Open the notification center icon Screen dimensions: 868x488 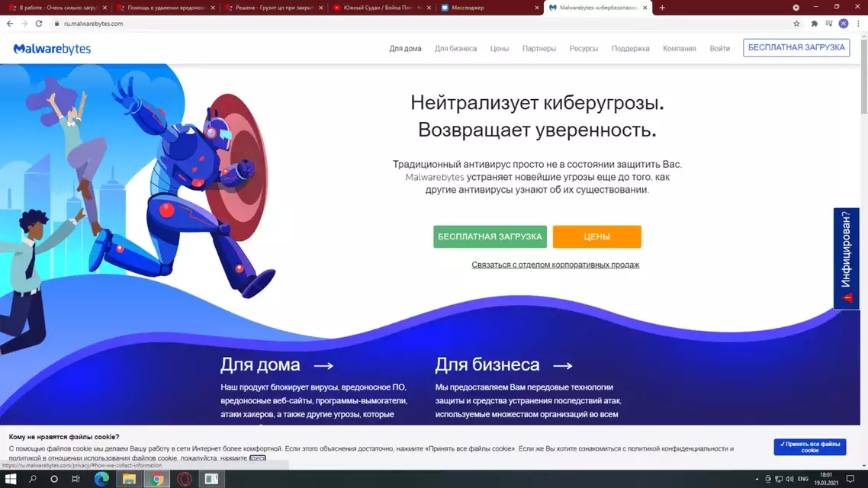[x=850, y=479]
